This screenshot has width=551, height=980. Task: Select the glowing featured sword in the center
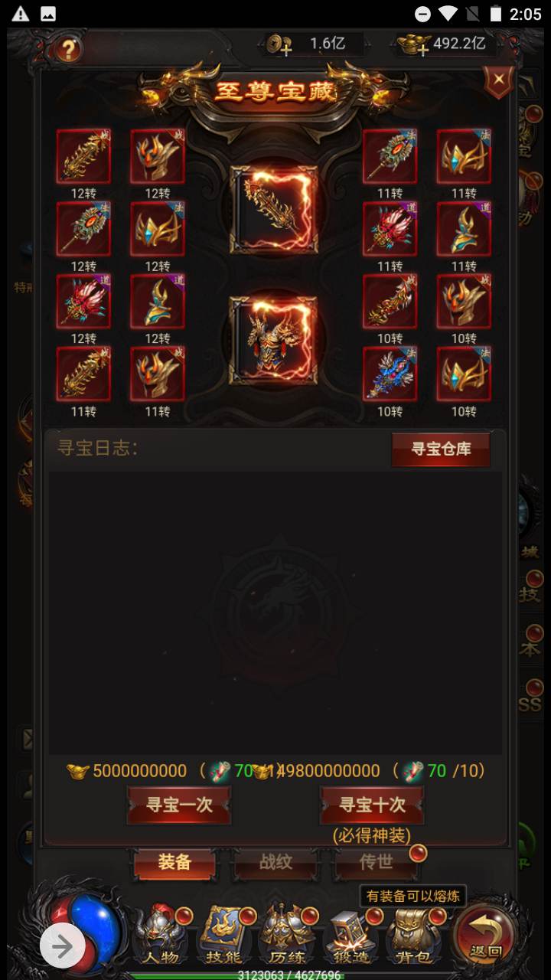pos(274,210)
